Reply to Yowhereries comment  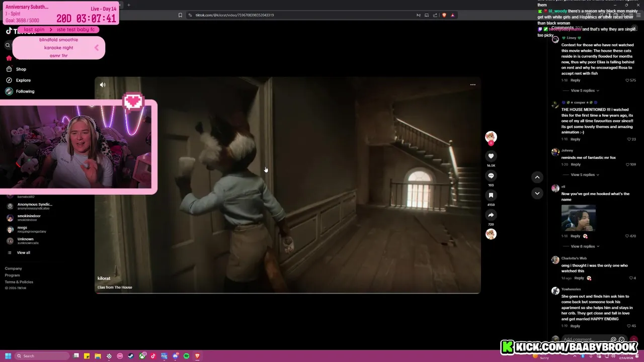pyautogui.click(x=575, y=326)
